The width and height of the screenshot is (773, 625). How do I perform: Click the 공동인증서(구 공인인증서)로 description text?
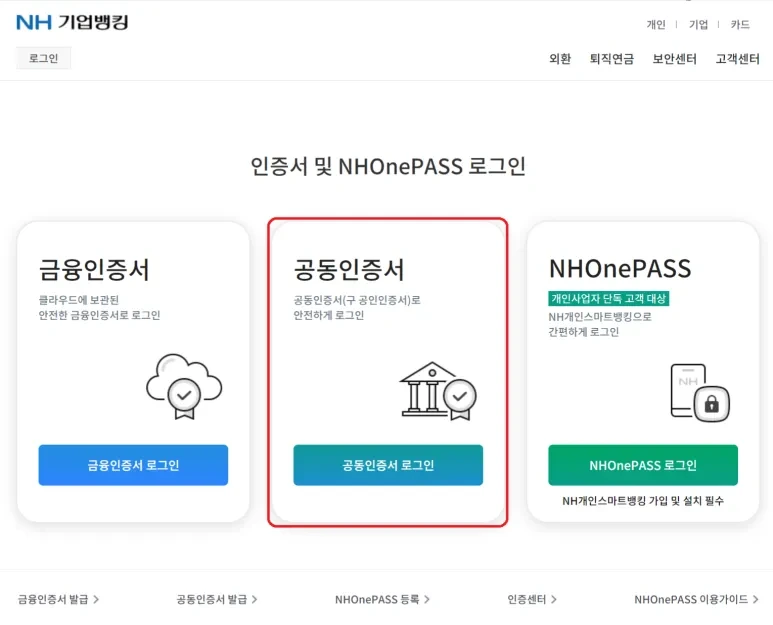(357, 300)
